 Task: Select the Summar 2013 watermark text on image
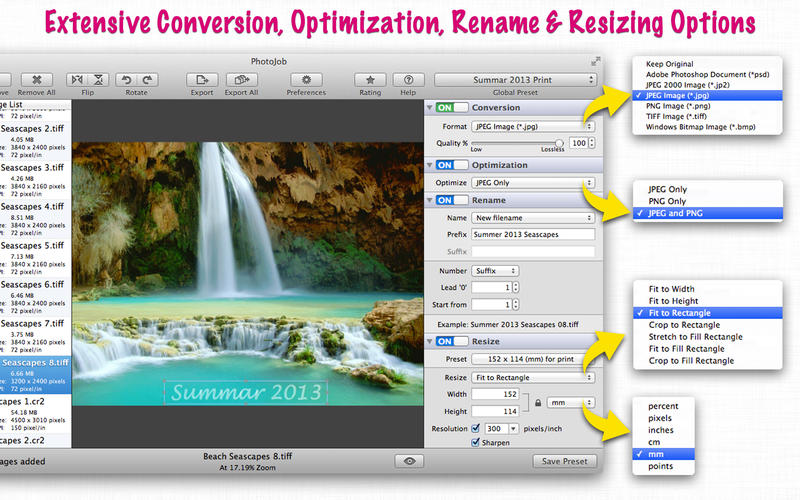coord(246,392)
